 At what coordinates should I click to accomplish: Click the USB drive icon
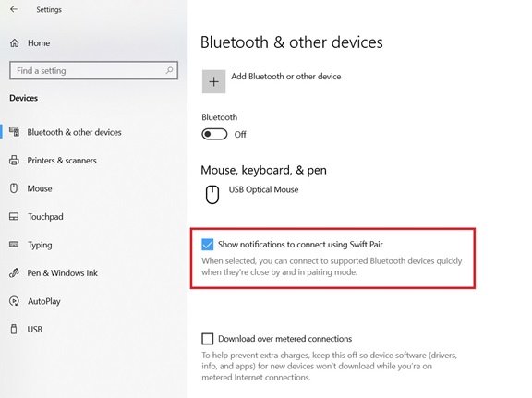pyautogui.click(x=14, y=329)
